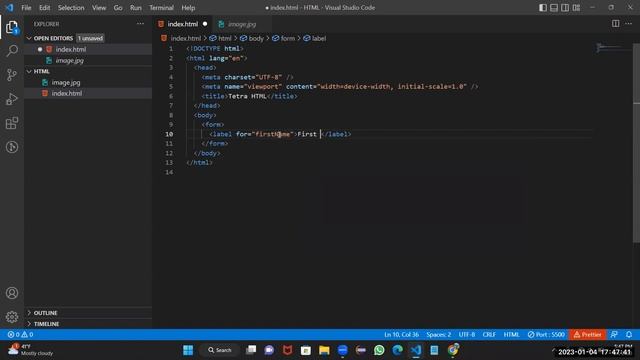Open the notifications bell in status bar

[629, 335]
